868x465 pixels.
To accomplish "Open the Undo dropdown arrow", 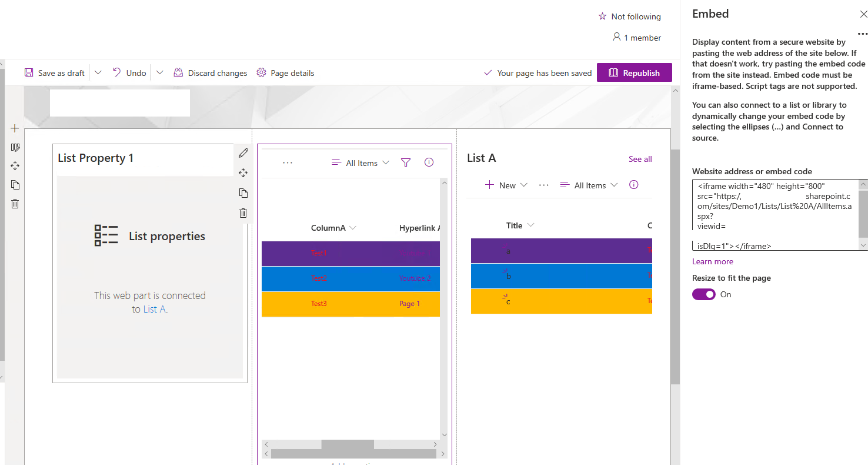I will 159,73.
